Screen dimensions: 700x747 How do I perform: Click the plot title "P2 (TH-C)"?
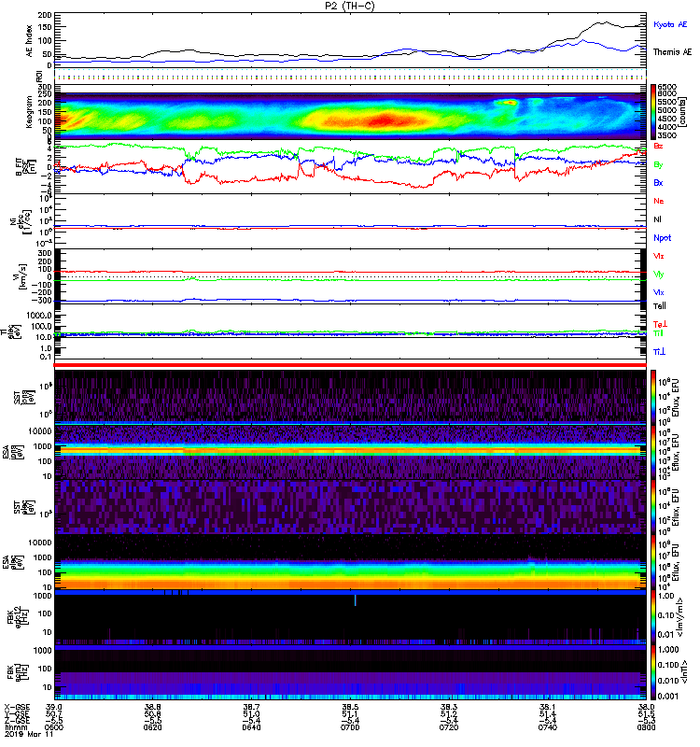pyautogui.click(x=350, y=6)
